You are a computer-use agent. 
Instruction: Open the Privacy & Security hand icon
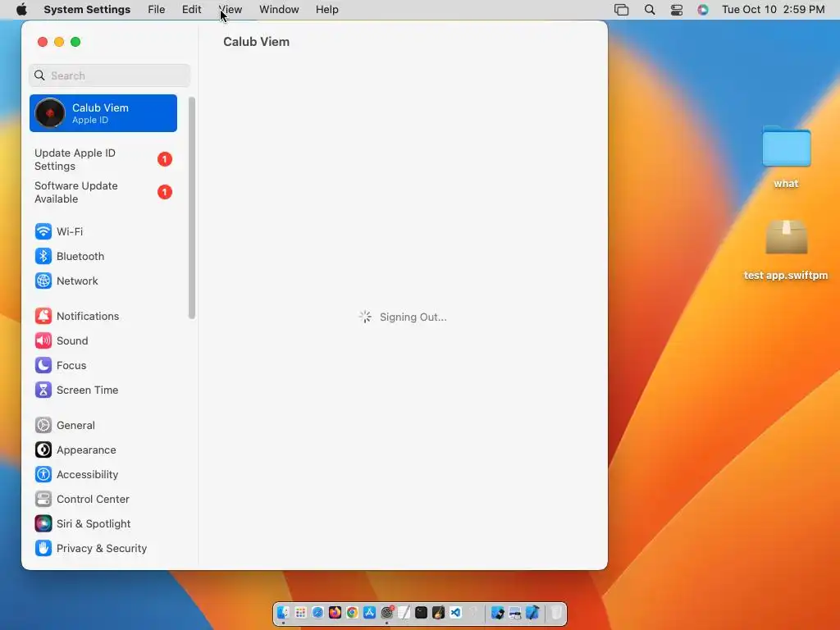(x=43, y=549)
